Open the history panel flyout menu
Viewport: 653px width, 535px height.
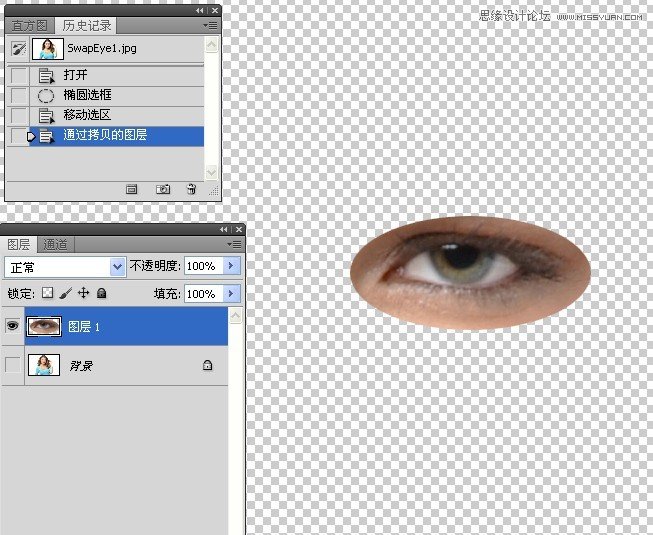[210, 26]
